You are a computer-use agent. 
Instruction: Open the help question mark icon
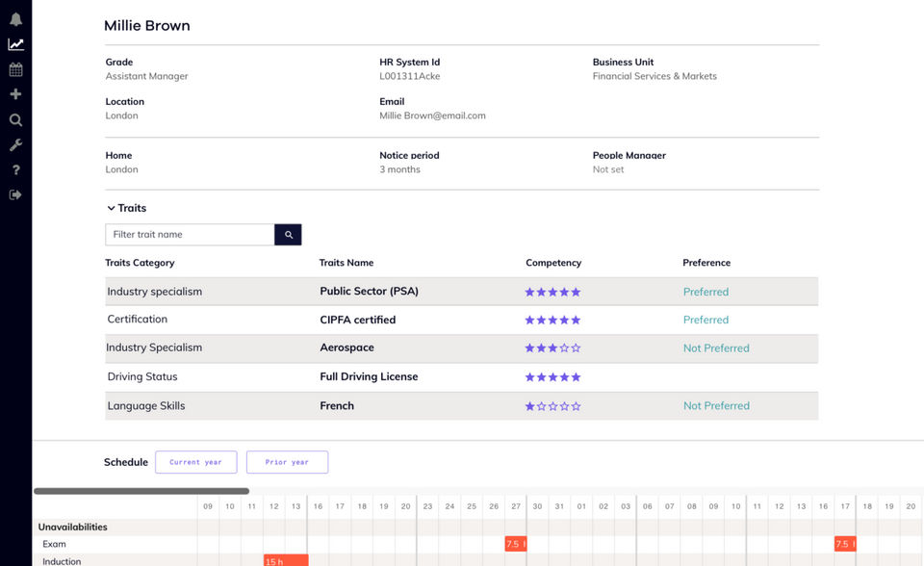pyautogui.click(x=15, y=170)
